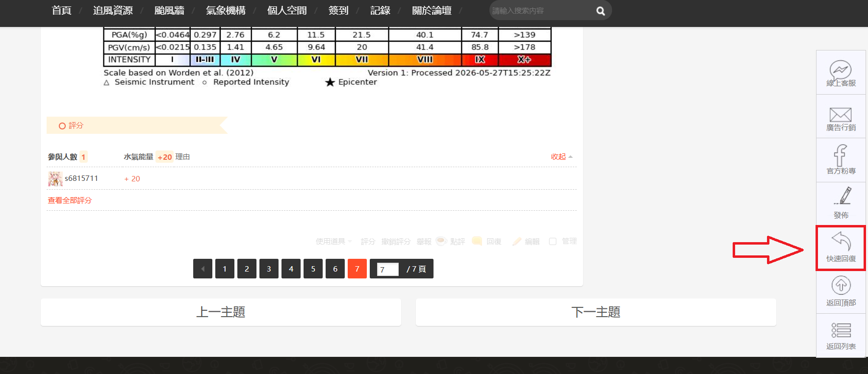The height and width of the screenshot is (374, 868).
Task: Click the search magnifier icon
Action: [x=600, y=11]
